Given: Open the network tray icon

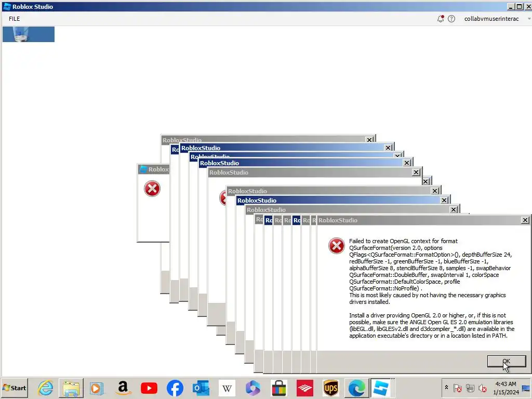Looking at the screenshot, I should (x=470, y=388).
